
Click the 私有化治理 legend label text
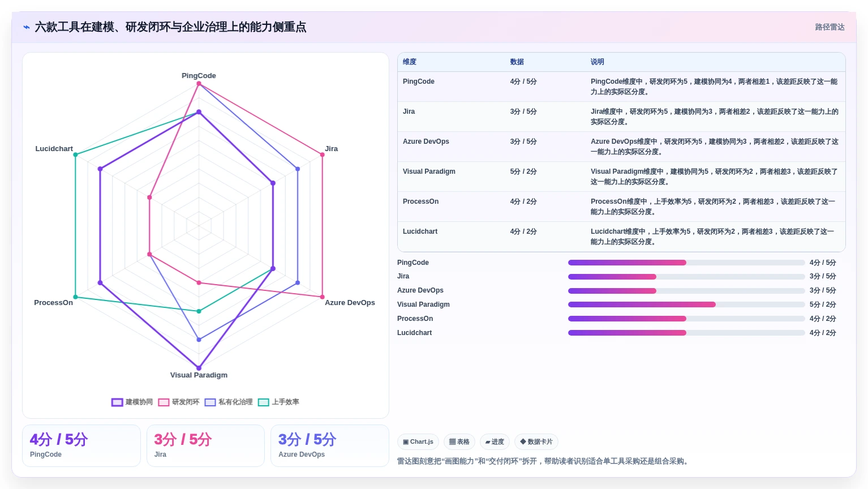click(235, 402)
